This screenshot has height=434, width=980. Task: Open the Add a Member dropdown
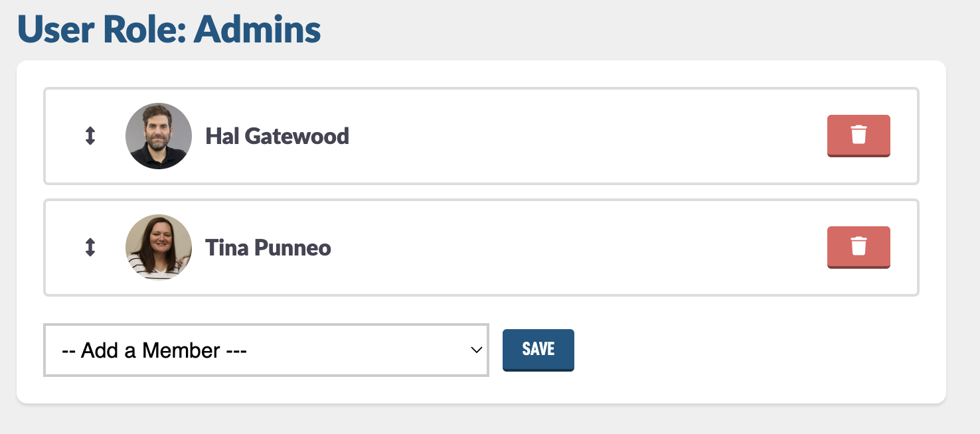[266, 350]
